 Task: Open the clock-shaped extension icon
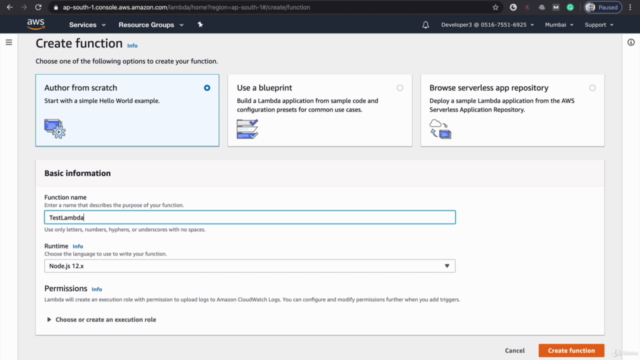click(x=513, y=7)
